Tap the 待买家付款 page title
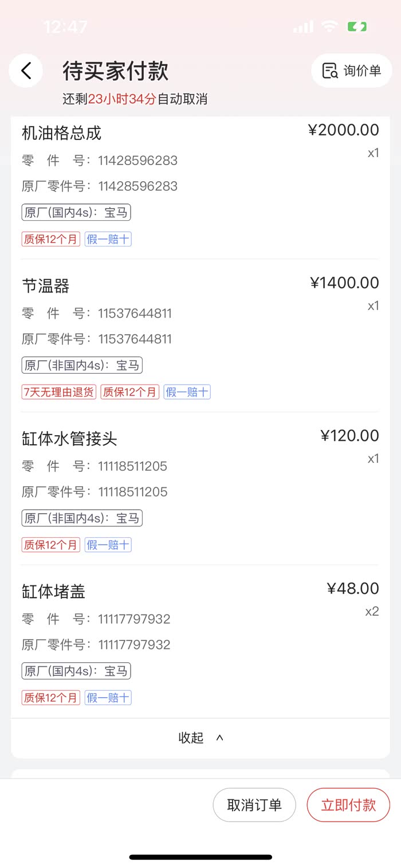 [x=116, y=71]
